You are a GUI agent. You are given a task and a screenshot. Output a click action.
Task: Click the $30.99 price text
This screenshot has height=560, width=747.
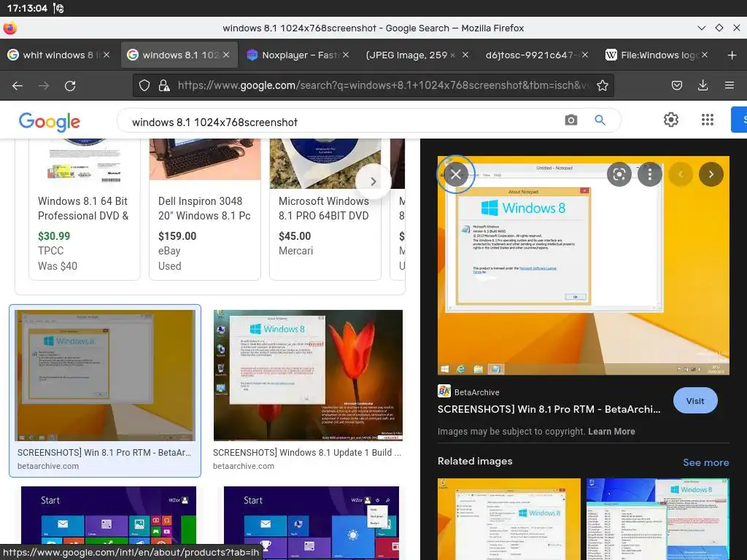(54, 236)
